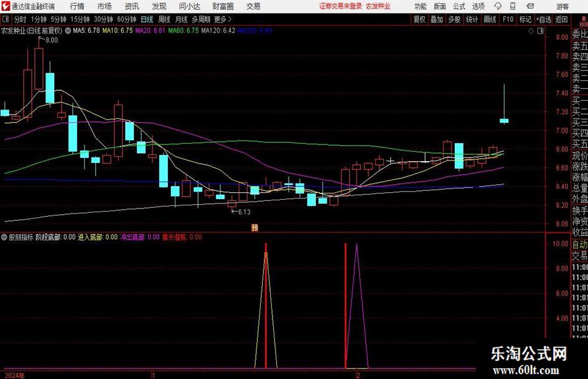Expand the 股朋指标 indicator dropdown circle

[4, 237]
